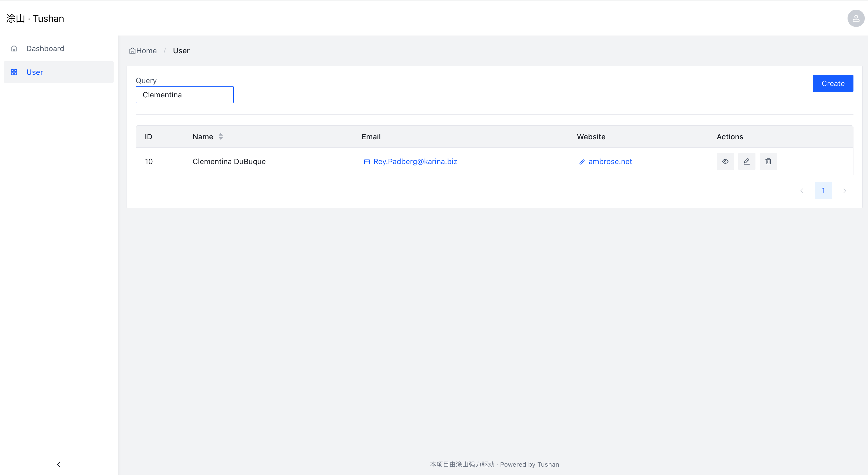Collapse the sidebar with bottom chevron
868x475 pixels.
coord(59,464)
